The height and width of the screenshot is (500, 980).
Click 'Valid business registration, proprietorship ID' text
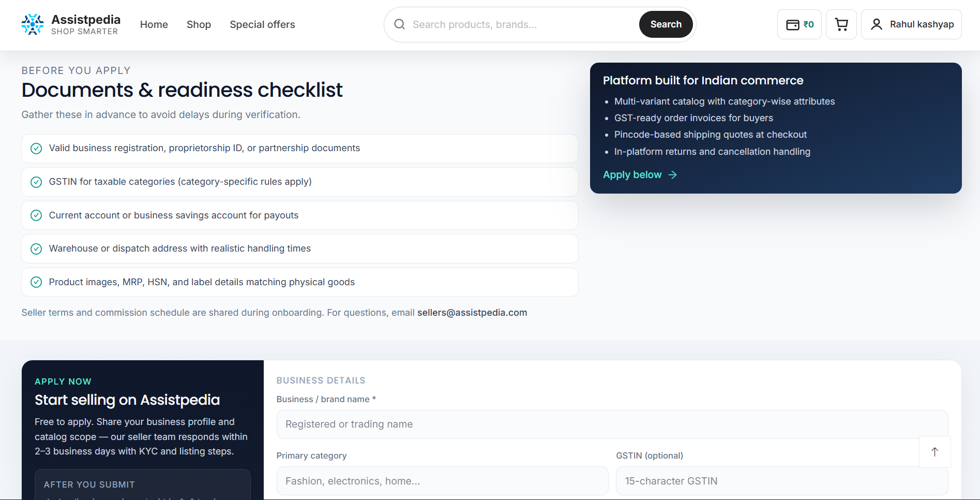coord(204,148)
